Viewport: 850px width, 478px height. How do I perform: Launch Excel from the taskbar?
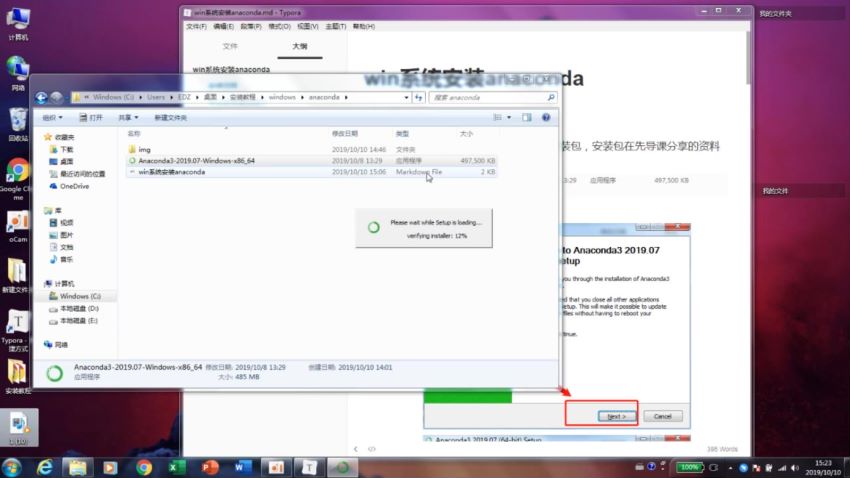coord(175,467)
